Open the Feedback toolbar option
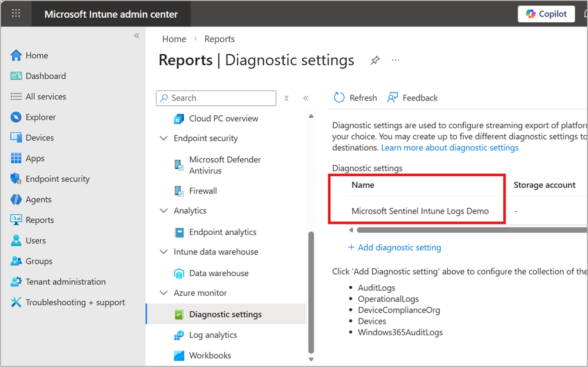Viewport: 588px width, 367px height. [x=413, y=98]
